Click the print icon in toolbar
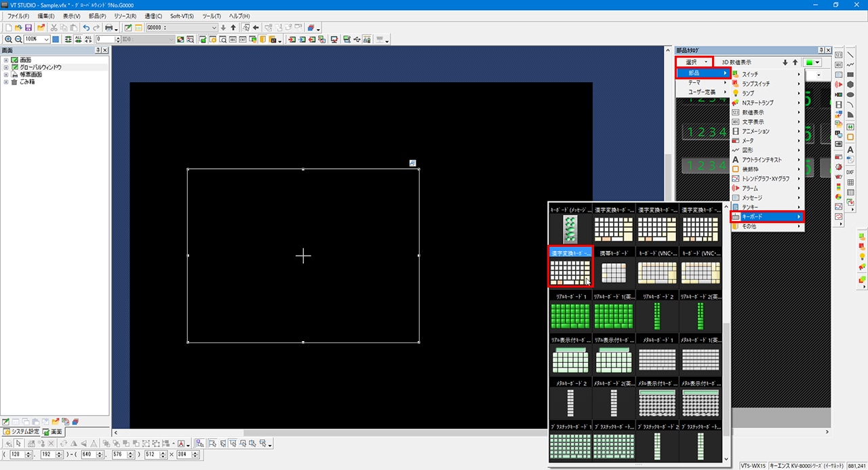Image resolution: width=868 pixels, height=470 pixels. (x=108, y=28)
